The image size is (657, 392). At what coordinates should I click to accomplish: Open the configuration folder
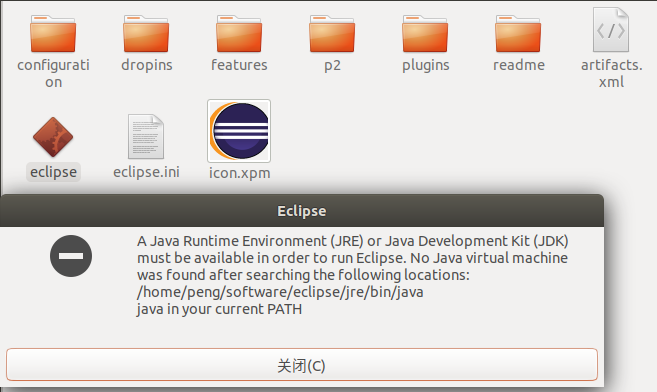coord(53,34)
